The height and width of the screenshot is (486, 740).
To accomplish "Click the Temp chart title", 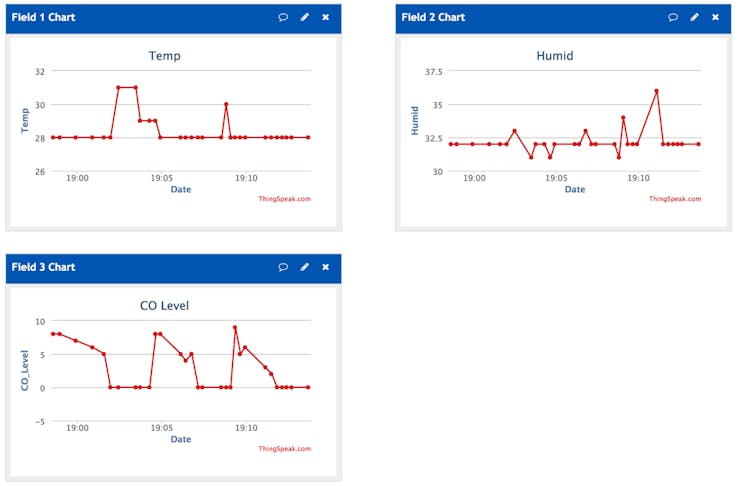I will tap(164, 56).
